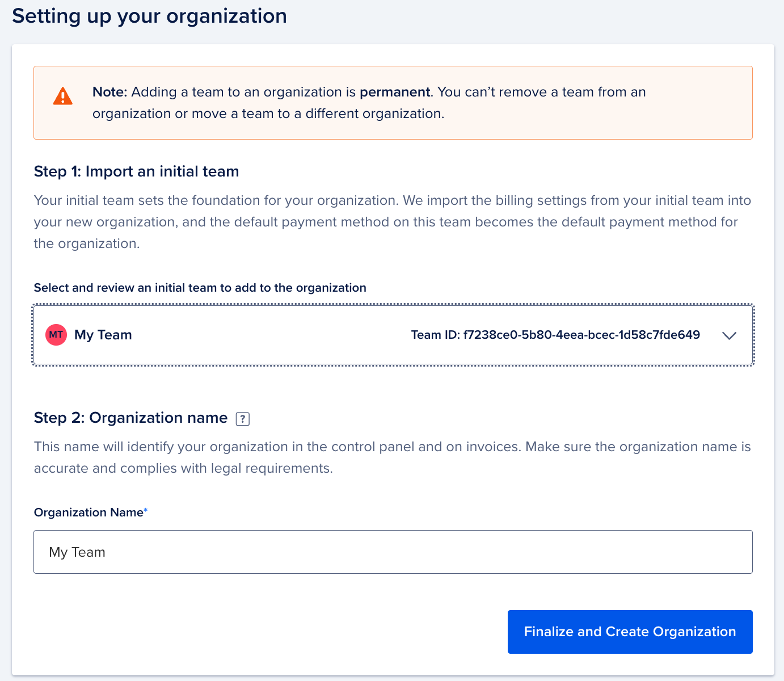The height and width of the screenshot is (681, 784).
Task: Click the orange warning triangle icon
Action: 63,96
